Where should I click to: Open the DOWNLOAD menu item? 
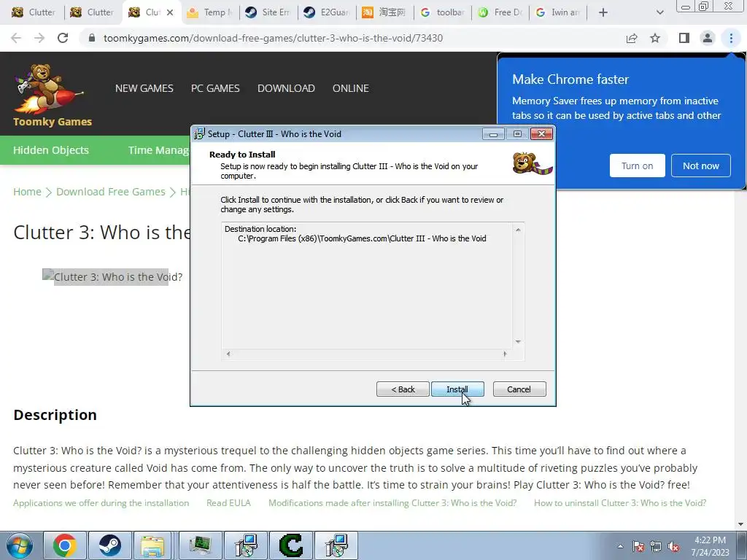pos(286,88)
